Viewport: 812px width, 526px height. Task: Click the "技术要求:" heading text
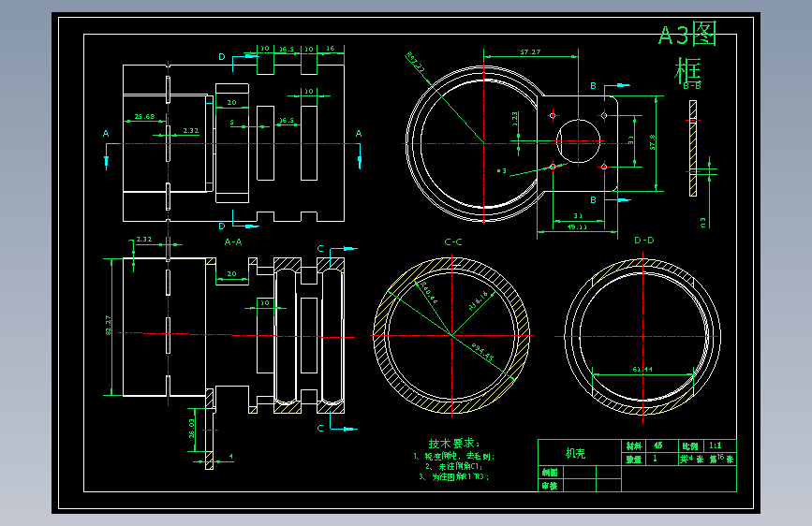pos(454,443)
